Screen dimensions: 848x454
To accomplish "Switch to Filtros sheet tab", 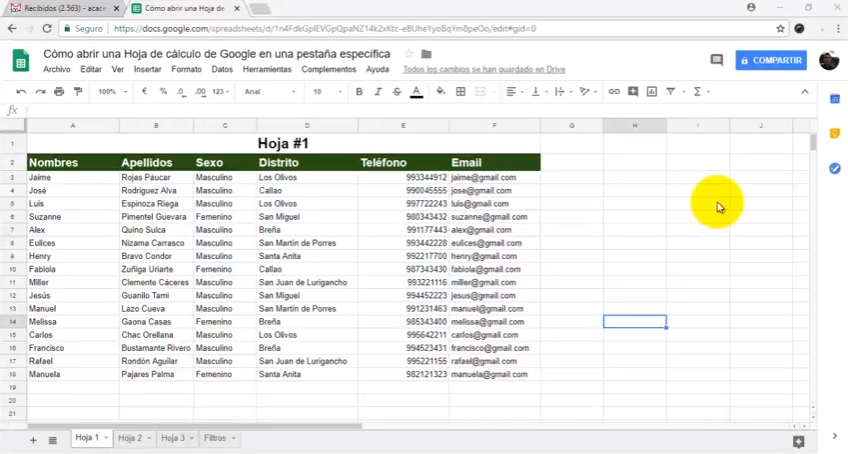I will point(215,438).
